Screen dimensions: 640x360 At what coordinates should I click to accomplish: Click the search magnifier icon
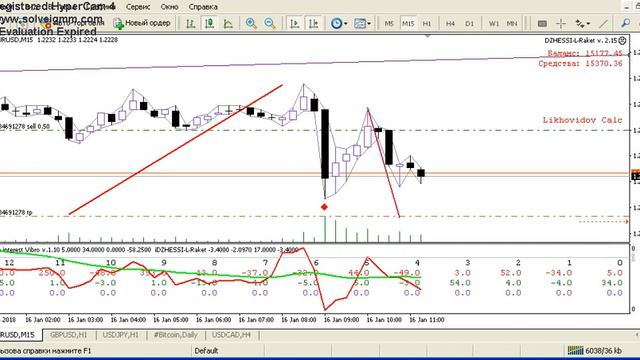pos(625,24)
